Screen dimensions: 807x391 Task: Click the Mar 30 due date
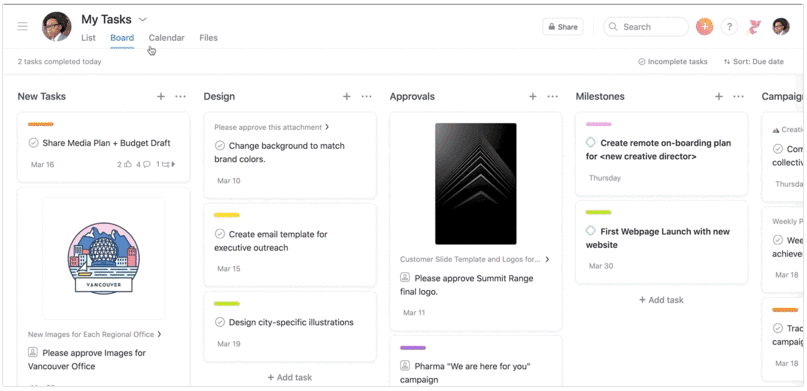click(601, 266)
